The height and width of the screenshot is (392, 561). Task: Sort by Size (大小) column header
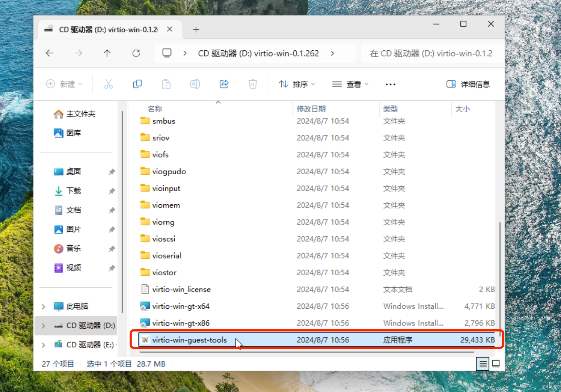pos(462,109)
